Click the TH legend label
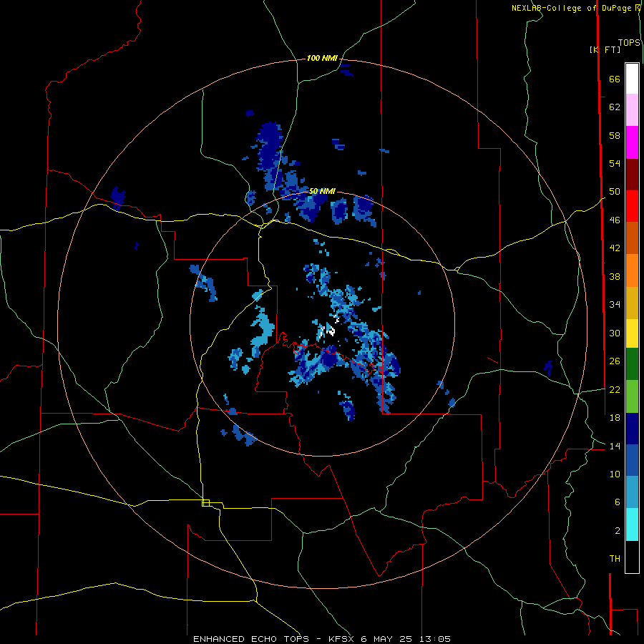 [x=615, y=559]
